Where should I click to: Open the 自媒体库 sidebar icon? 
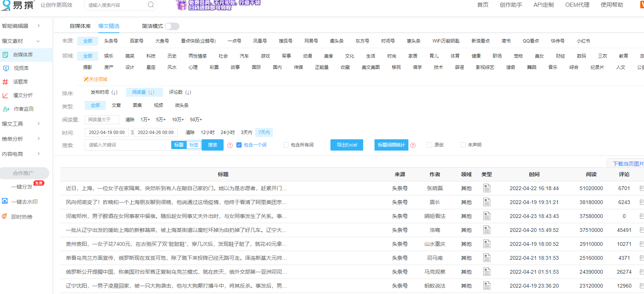click(x=5, y=55)
